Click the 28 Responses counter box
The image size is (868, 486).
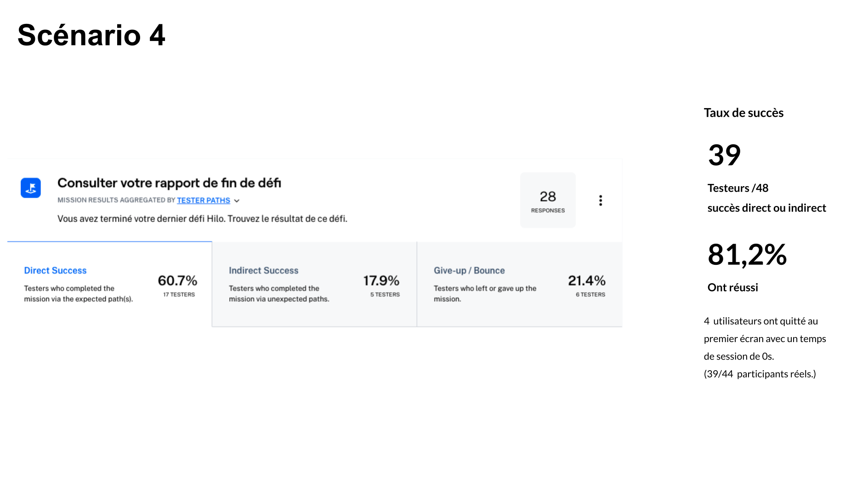547,200
